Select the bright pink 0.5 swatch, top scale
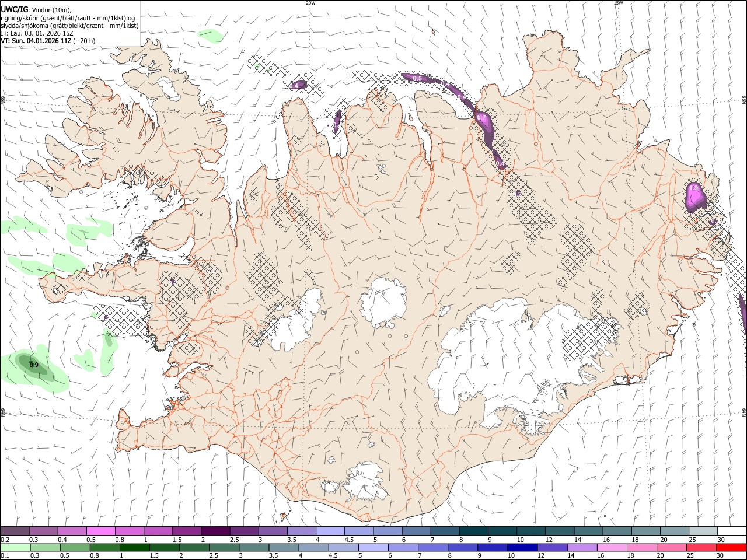 click(100, 531)
